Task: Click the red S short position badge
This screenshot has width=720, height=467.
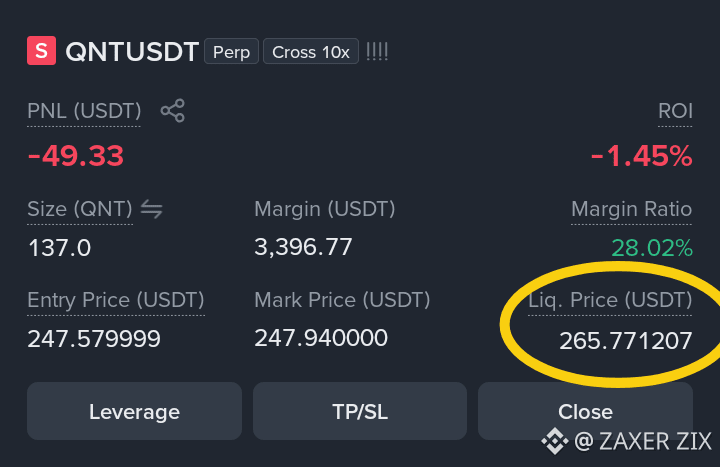Action: pos(41,51)
